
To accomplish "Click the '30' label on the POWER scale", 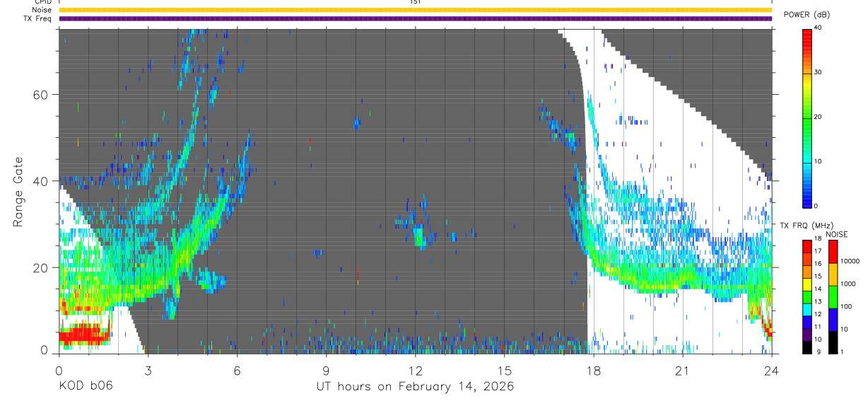I will tap(819, 73).
